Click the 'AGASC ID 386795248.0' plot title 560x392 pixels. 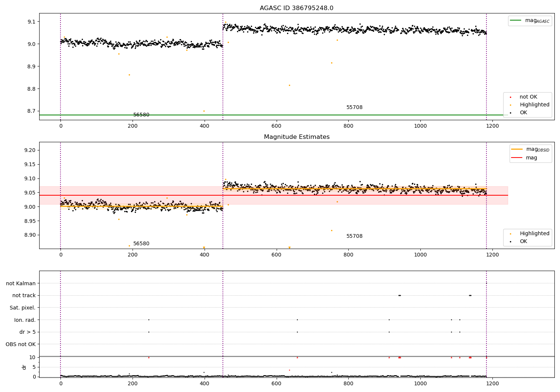tap(296, 8)
